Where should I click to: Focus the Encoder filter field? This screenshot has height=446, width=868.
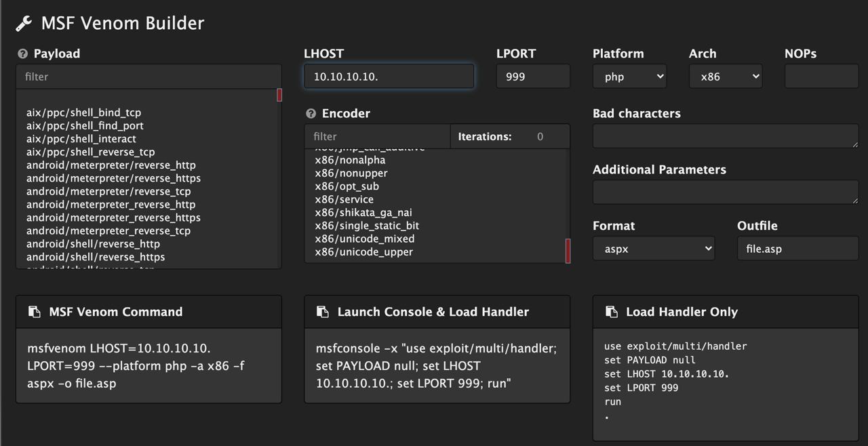click(377, 136)
